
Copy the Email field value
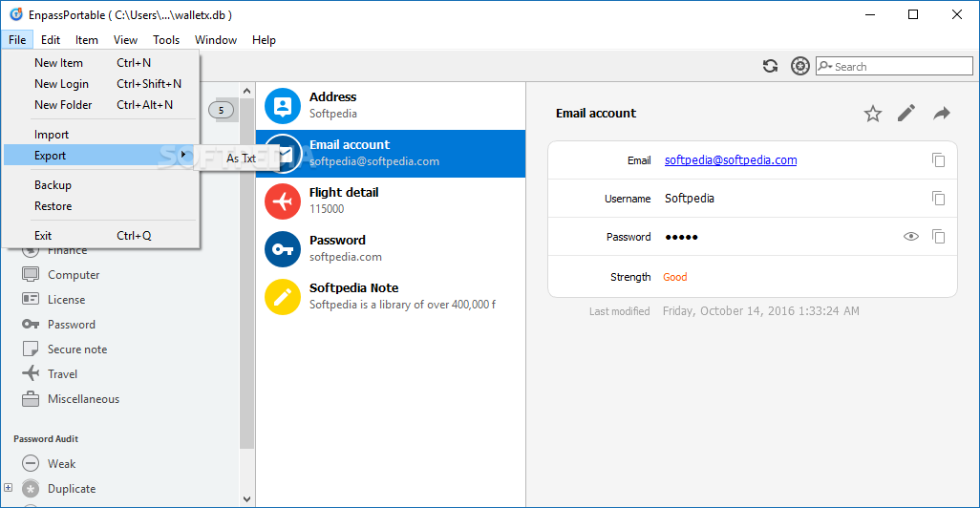tap(938, 160)
